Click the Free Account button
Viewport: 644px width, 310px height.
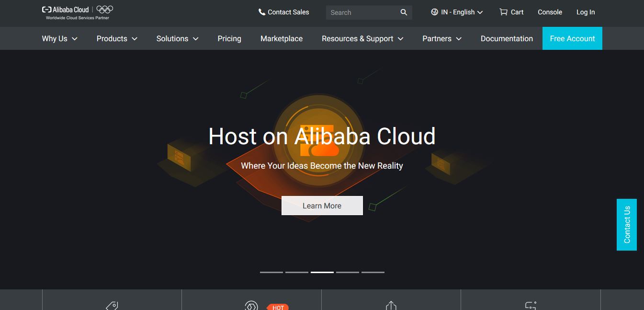[572, 38]
